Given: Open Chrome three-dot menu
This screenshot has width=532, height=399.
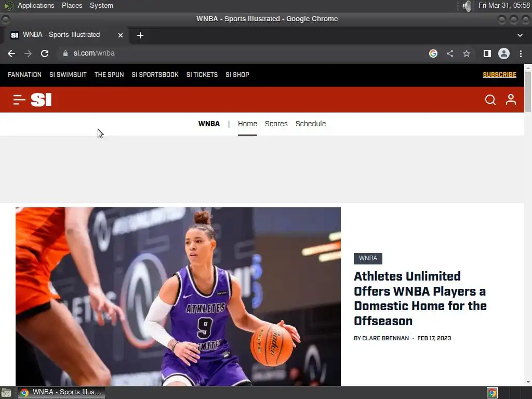Looking at the screenshot, I should (x=521, y=54).
